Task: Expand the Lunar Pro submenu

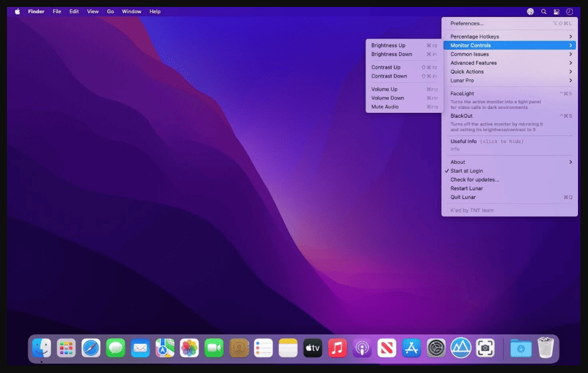Action: click(509, 81)
